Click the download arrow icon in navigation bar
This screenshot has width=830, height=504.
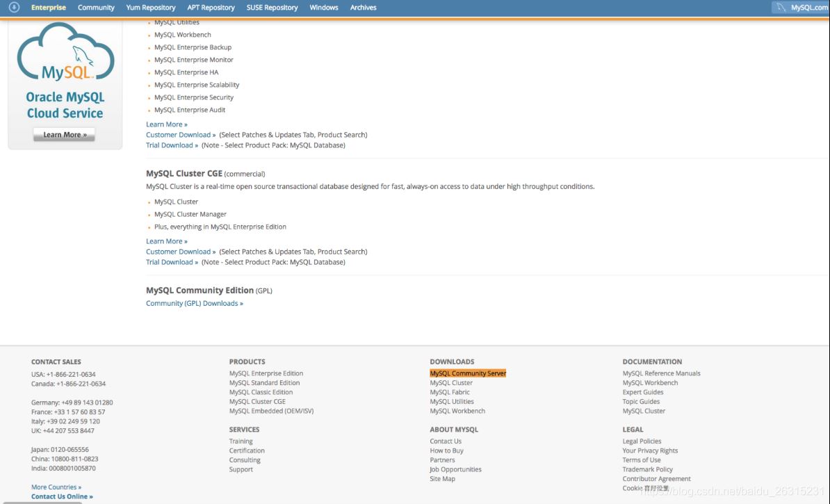14,8
